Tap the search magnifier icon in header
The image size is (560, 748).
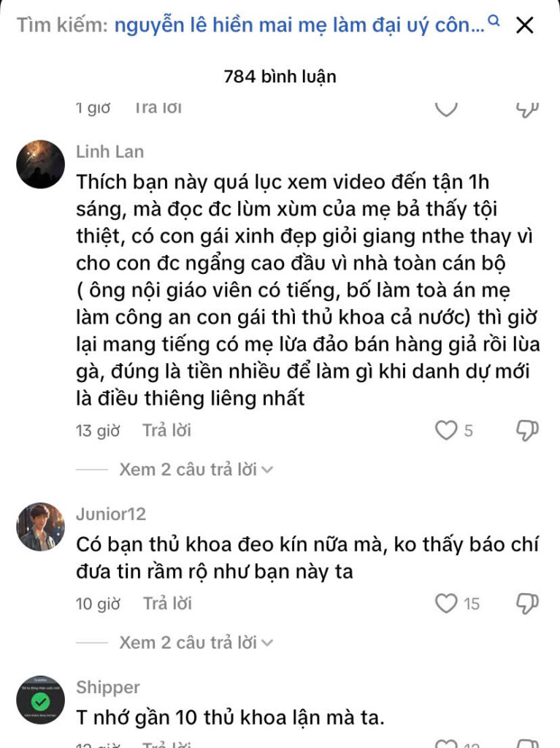(494, 20)
